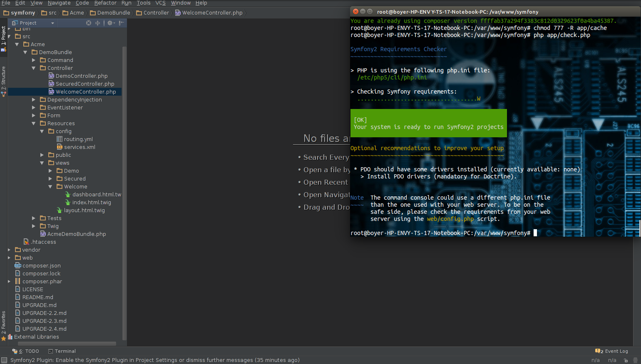The width and height of the screenshot is (641, 364).
Task: Toggle the Favorites tool window tab
Action: [3, 326]
